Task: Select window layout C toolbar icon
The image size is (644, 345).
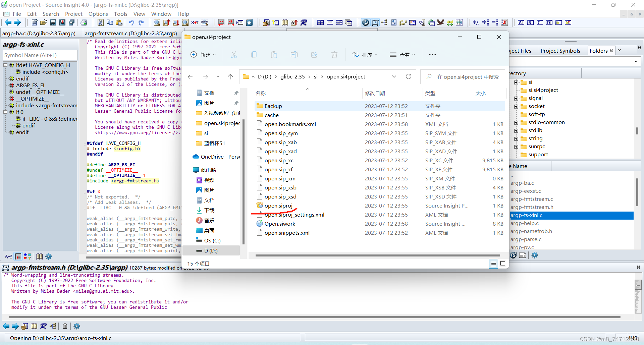Action: (x=540, y=22)
